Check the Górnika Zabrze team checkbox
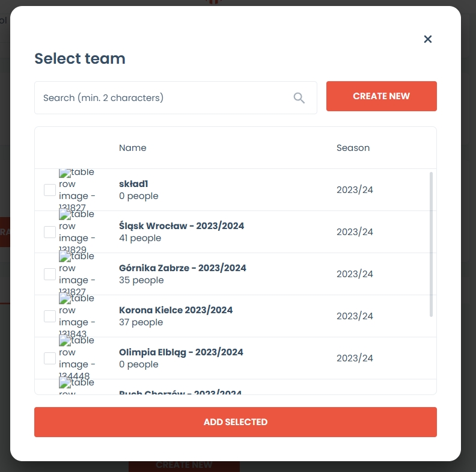 click(x=50, y=274)
